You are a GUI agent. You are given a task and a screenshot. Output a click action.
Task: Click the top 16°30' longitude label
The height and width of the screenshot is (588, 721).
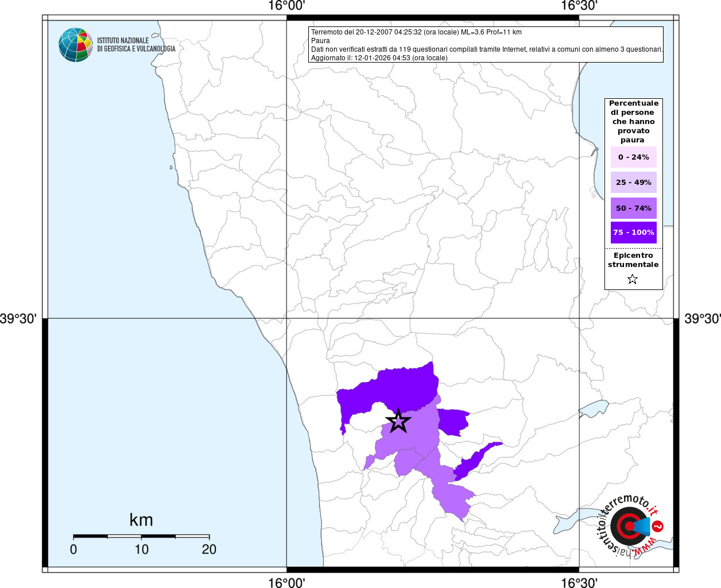[579, 6]
